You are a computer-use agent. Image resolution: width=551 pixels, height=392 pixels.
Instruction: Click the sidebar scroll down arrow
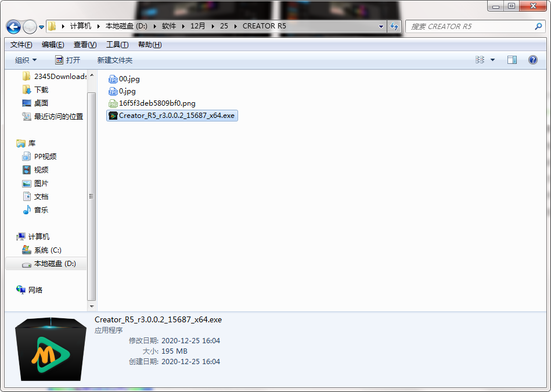(92, 307)
